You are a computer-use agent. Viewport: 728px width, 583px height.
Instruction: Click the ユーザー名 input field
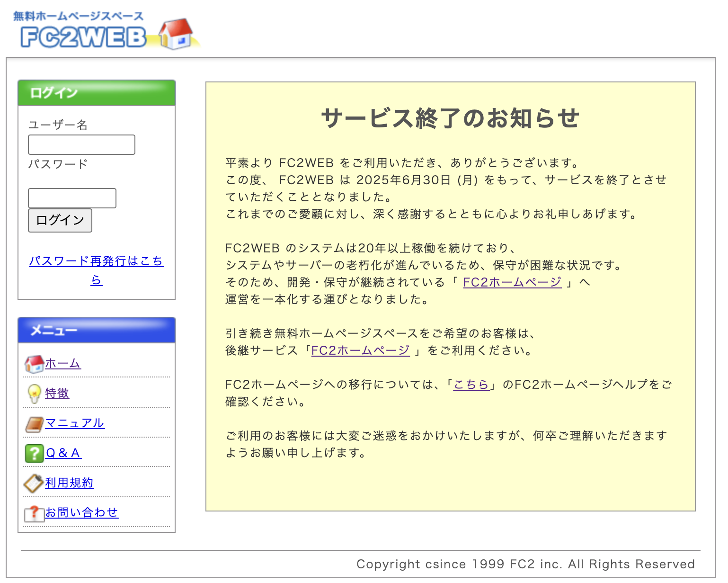pyautogui.click(x=81, y=144)
